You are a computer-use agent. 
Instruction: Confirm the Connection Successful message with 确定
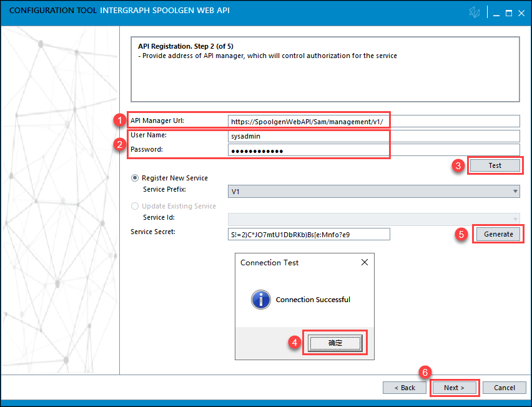click(335, 343)
